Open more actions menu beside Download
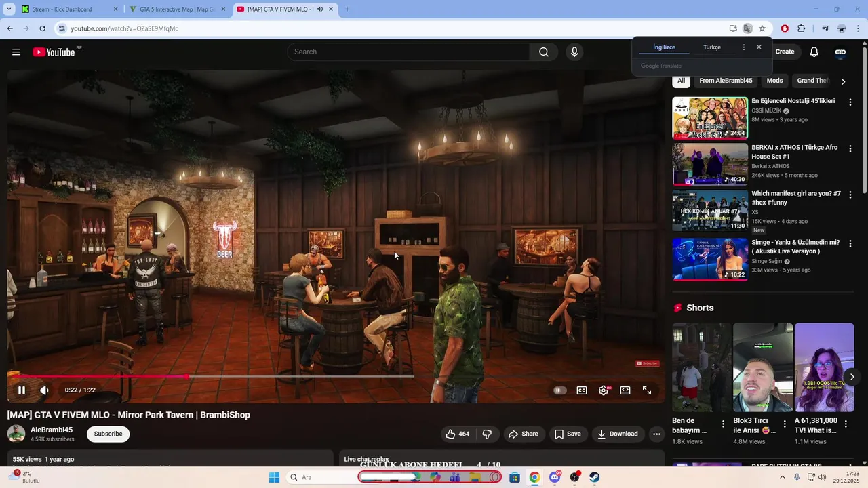This screenshot has width=868, height=488. (656, 434)
